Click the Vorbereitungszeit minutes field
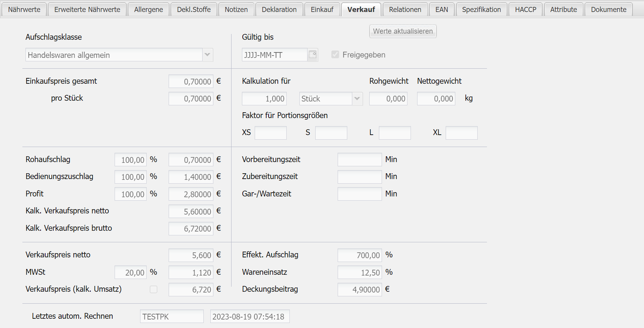644x328 pixels. pyautogui.click(x=359, y=160)
